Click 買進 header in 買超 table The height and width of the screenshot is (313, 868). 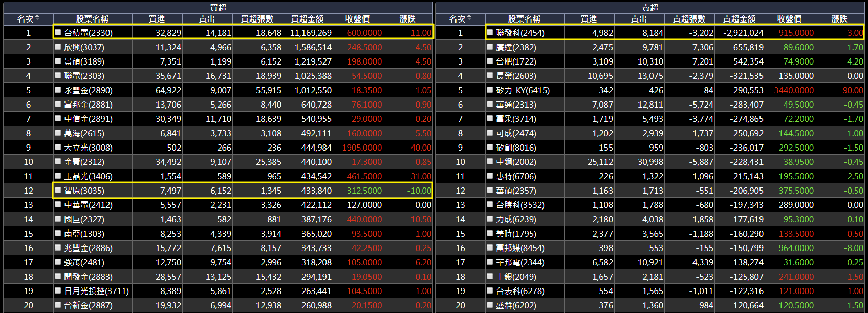coord(157,19)
